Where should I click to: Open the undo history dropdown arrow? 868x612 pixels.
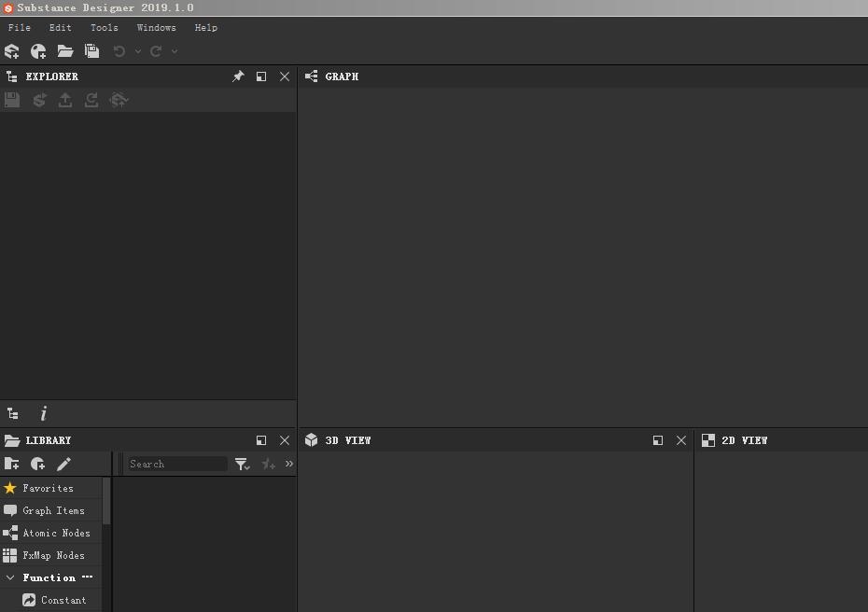click(x=138, y=51)
